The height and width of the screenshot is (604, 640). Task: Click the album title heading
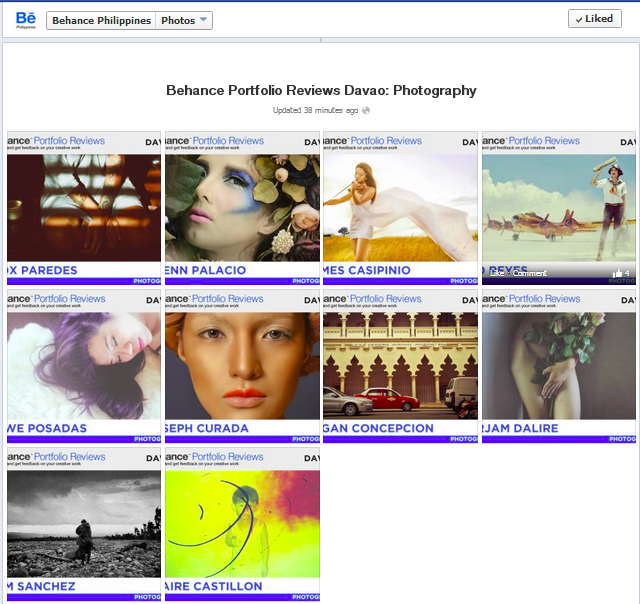tap(321, 90)
